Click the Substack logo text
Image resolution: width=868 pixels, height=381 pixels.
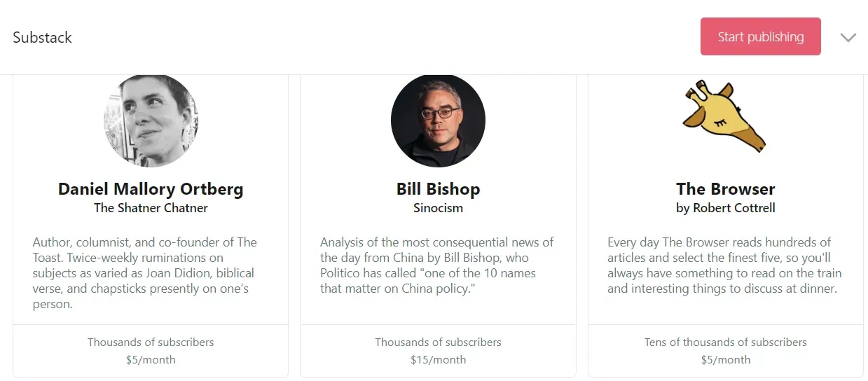tap(42, 38)
